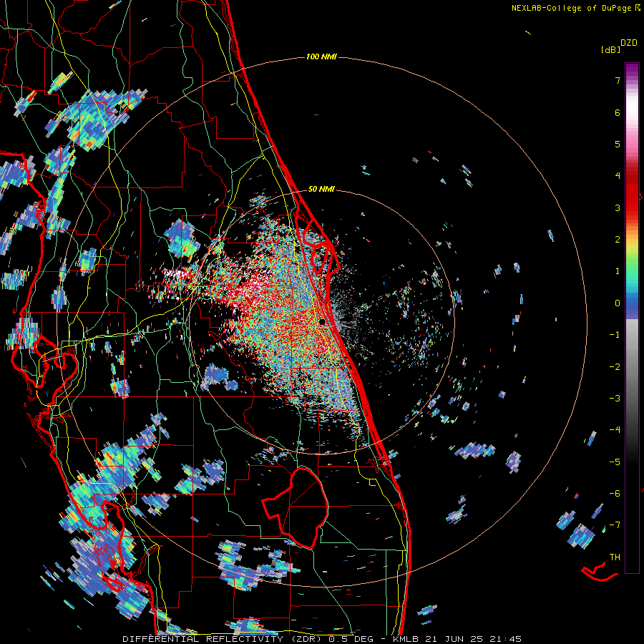Click the 1 value on color scale
Image resolution: width=644 pixels, height=644 pixels.
click(618, 271)
